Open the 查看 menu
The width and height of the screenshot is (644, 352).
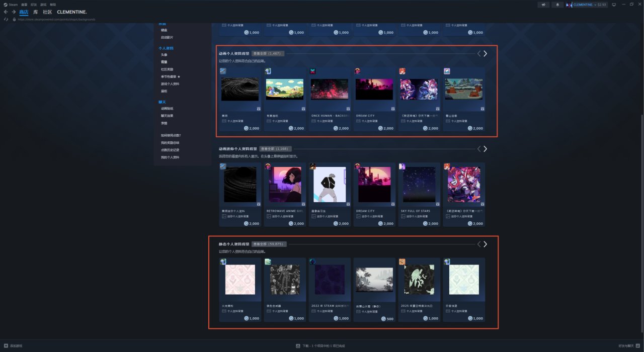pyautogui.click(x=24, y=5)
